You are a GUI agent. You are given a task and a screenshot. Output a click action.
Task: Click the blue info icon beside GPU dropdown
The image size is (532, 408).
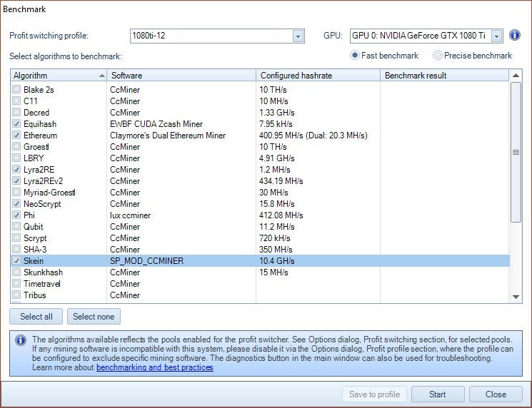coord(514,35)
